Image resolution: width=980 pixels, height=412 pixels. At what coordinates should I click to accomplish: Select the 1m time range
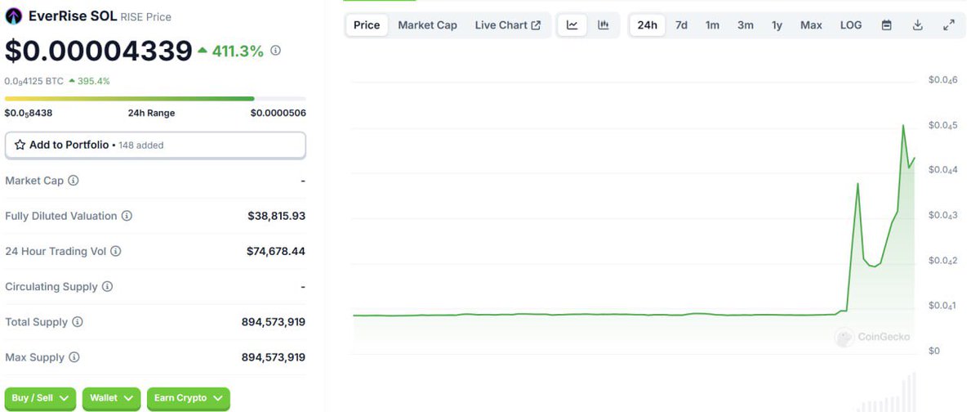713,25
